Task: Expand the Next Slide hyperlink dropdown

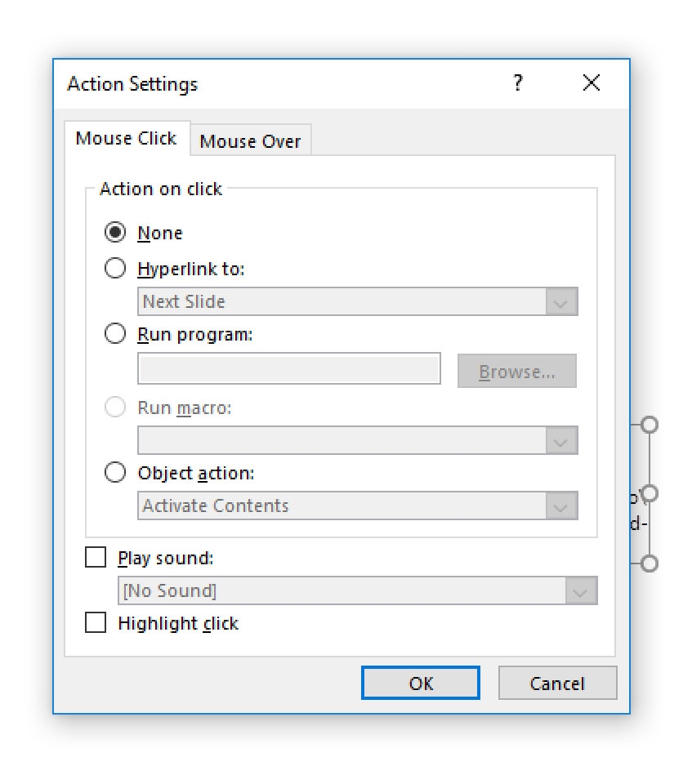Action: point(560,302)
